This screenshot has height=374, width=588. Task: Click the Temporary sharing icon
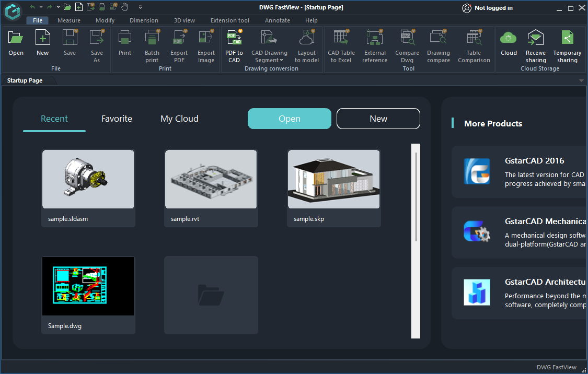tap(567, 38)
